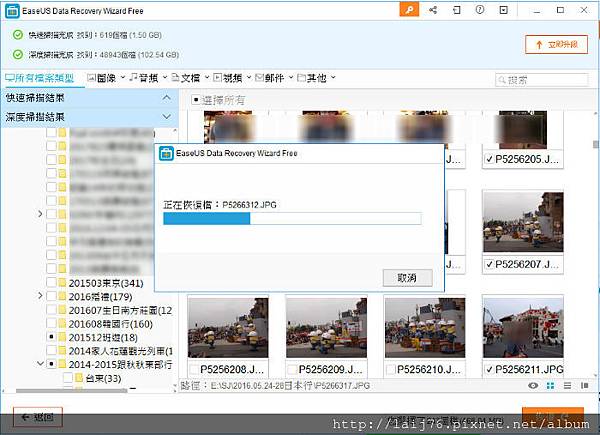Image resolution: width=600 pixels, height=435 pixels.
Task: Click the orange key activation icon
Action: click(409, 10)
